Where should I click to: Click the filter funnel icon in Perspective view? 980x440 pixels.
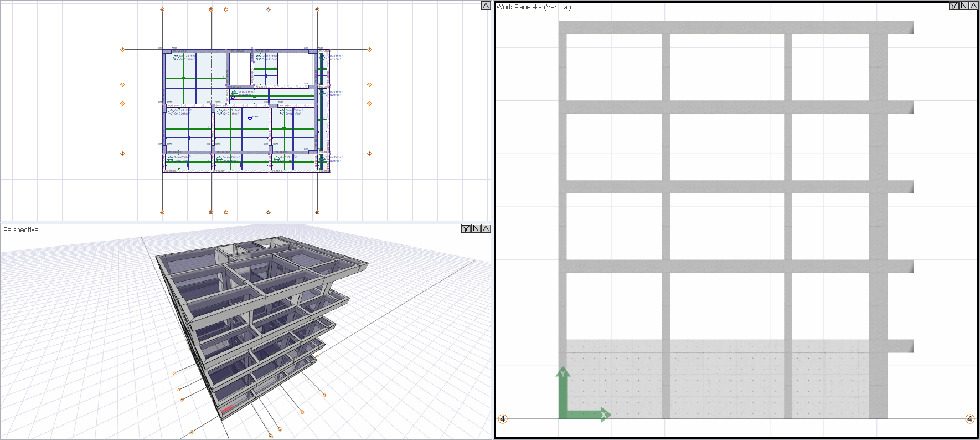pyautogui.click(x=466, y=228)
